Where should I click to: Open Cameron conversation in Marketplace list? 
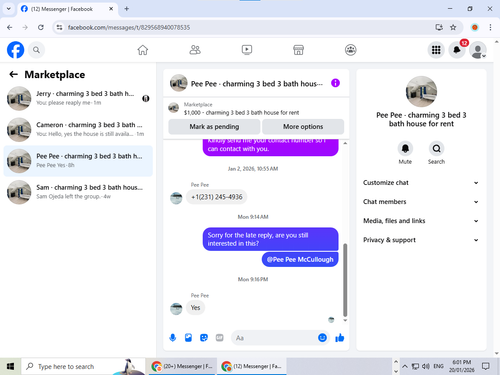click(x=78, y=129)
